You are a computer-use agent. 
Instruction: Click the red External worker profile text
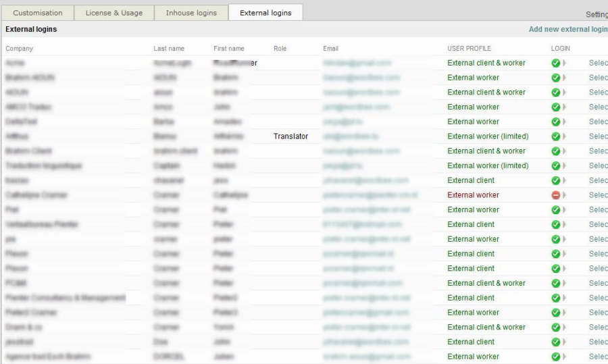pos(473,195)
